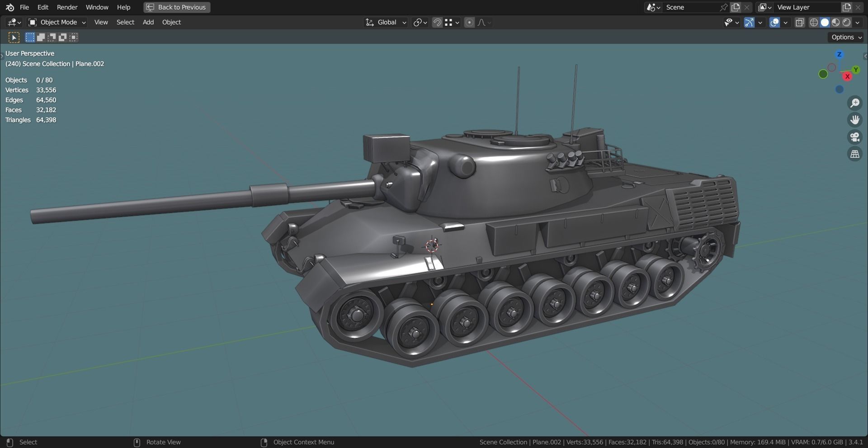The image size is (868, 448).
Task: Activate the Select Box tool
Action: click(x=30, y=37)
